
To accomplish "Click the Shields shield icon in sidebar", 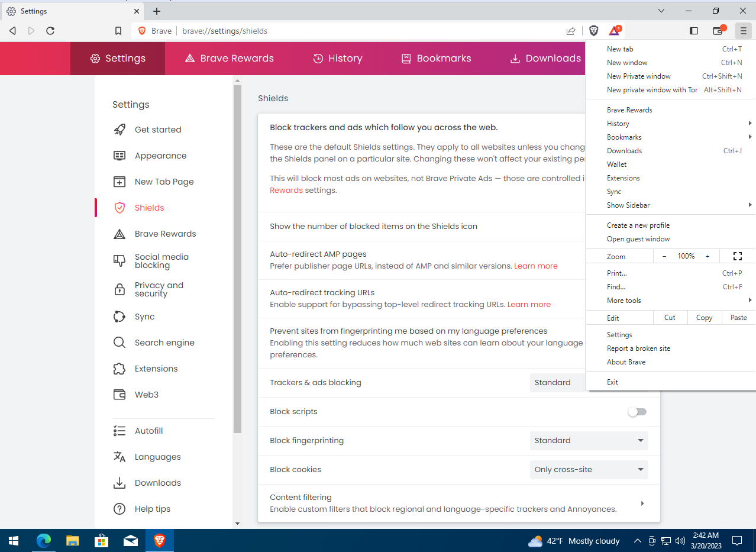I will point(119,208).
